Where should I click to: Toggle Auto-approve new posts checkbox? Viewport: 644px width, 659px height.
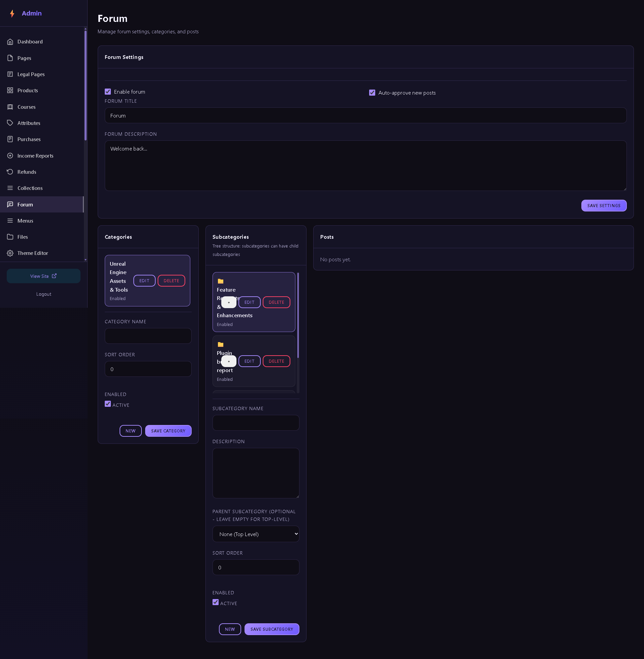click(x=372, y=93)
